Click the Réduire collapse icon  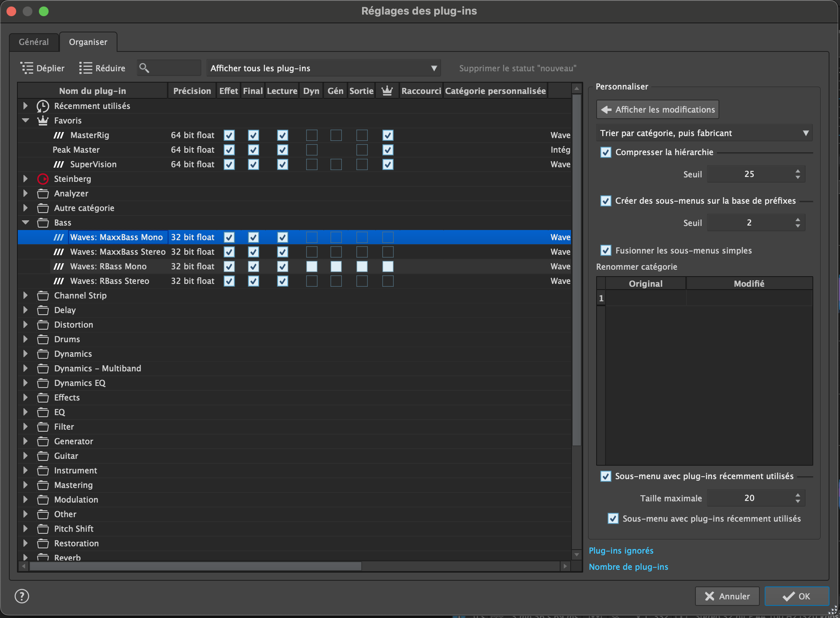click(85, 68)
